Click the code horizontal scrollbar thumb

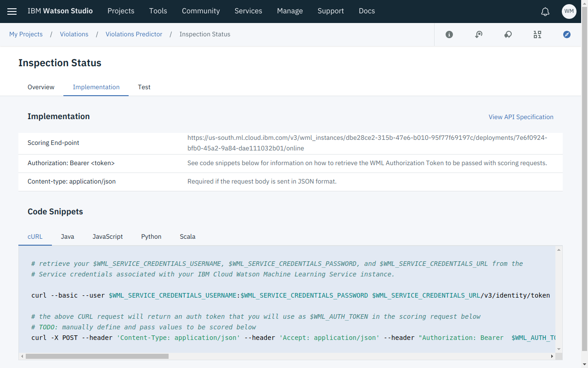coord(97,356)
